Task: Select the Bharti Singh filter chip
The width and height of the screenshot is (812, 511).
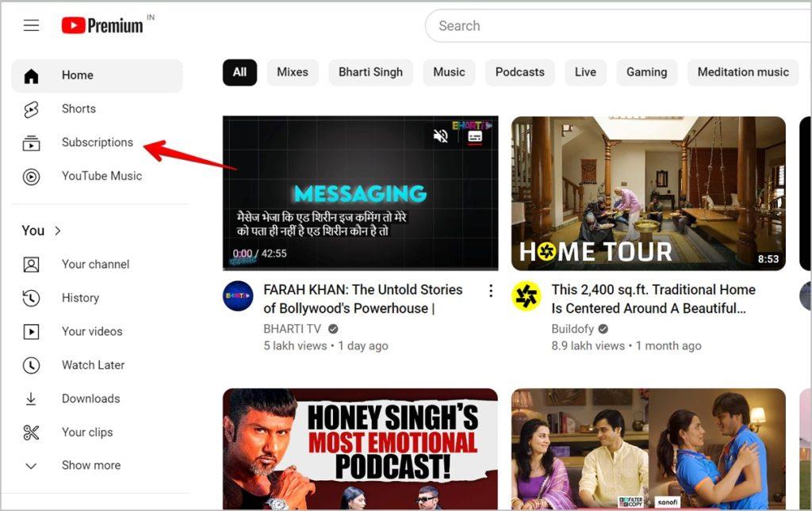Action: [371, 72]
